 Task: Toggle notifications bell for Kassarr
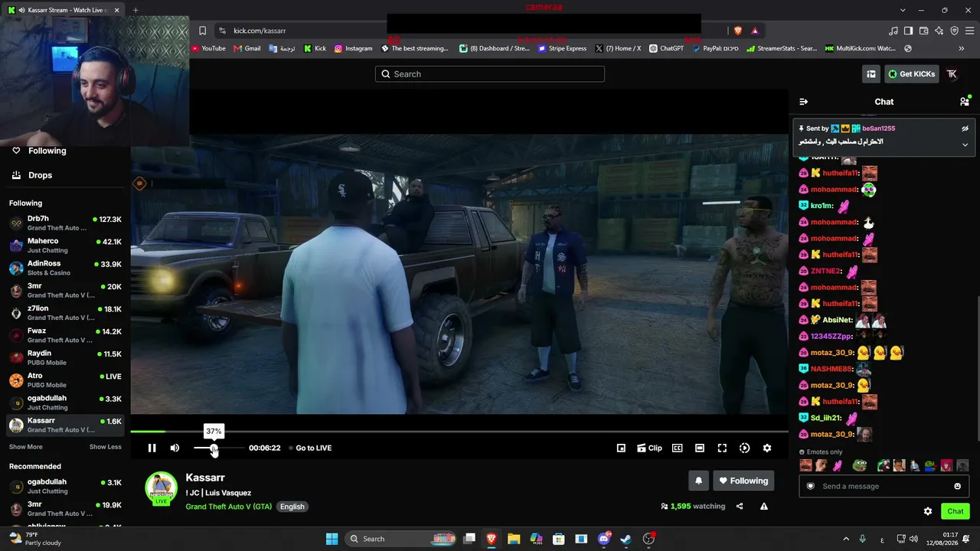(698, 481)
